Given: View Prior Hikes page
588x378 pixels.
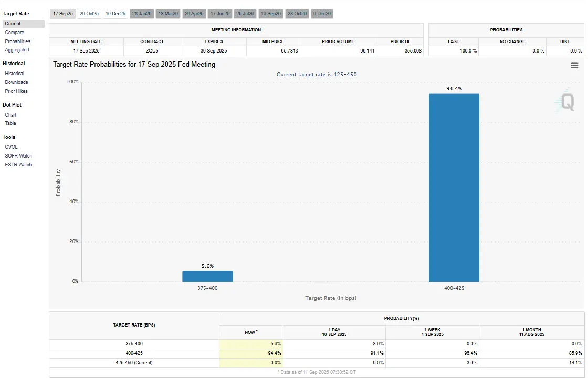Looking at the screenshot, I should tap(17, 91).
